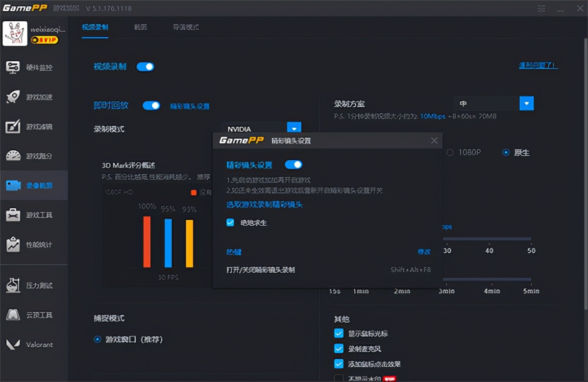The height and width of the screenshot is (382, 588).
Task: Toggle the video recording switch off
Action: click(x=146, y=67)
